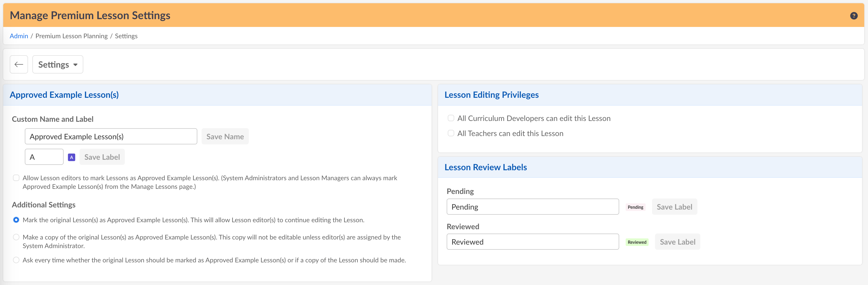This screenshot has width=868, height=285.
Task: Click the Save Name button
Action: (x=225, y=136)
